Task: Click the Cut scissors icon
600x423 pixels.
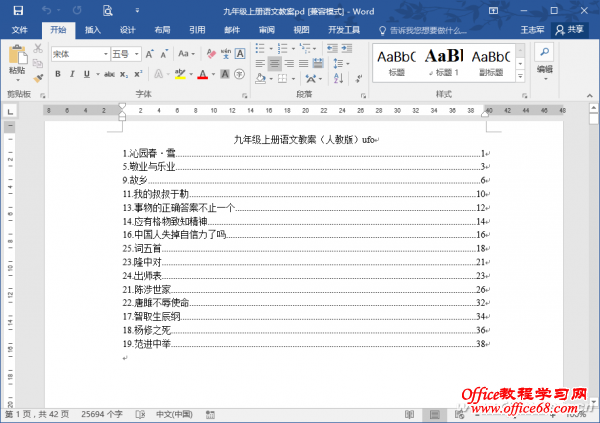Action: coord(38,48)
